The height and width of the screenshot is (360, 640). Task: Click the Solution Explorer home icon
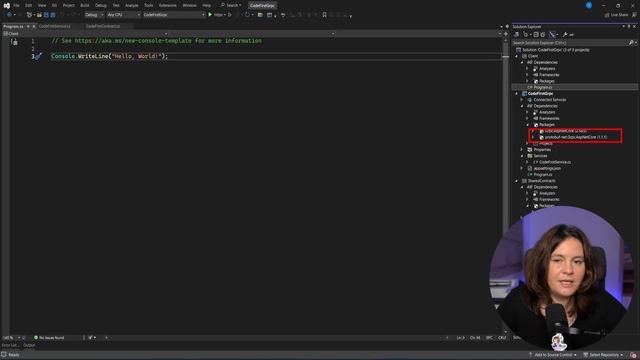tap(516, 35)
